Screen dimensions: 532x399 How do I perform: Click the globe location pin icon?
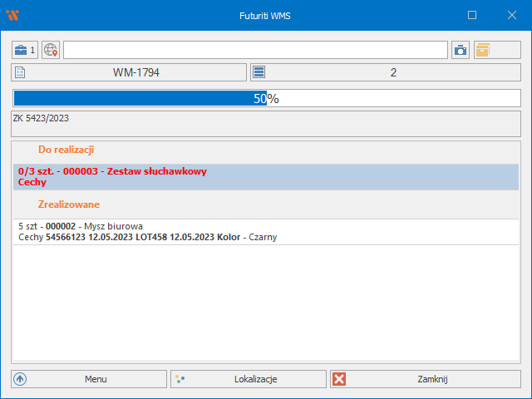click(x=52, y=50)
